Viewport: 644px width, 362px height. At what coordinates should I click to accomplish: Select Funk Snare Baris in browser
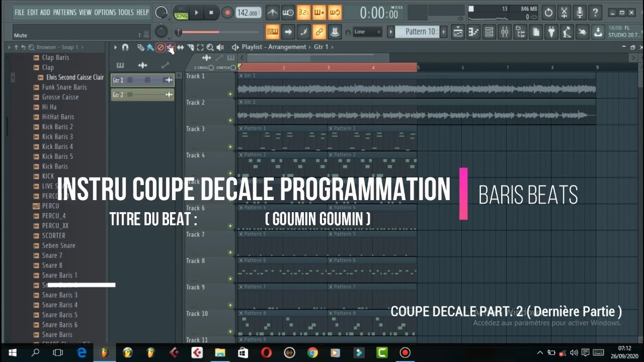click(x=64, y=87)
